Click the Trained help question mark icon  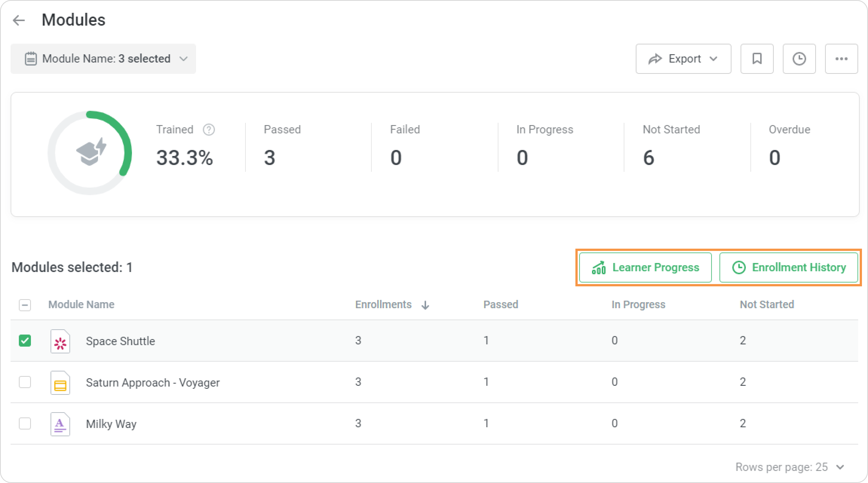click(209, 130)
